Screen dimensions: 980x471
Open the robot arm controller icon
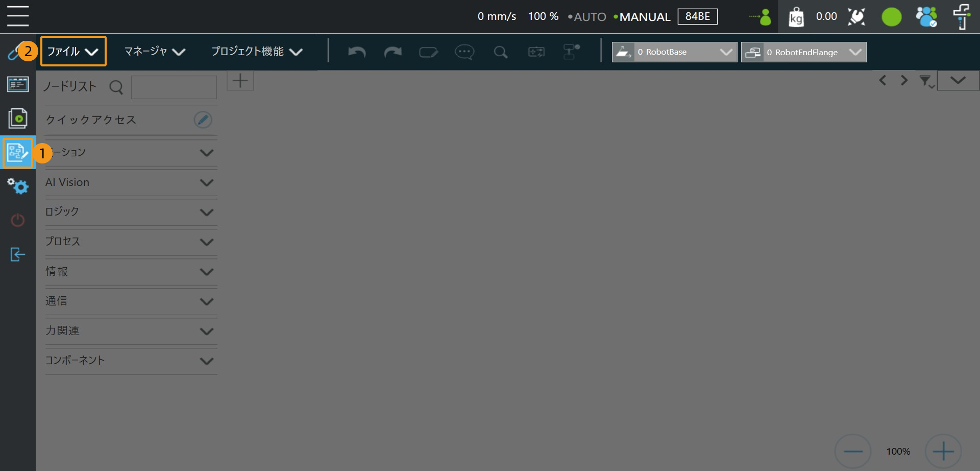[962, 17]
